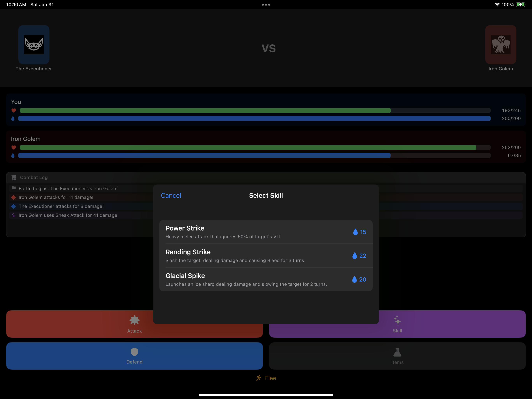Click Iron Golem's blue mana drop icon

13,155
